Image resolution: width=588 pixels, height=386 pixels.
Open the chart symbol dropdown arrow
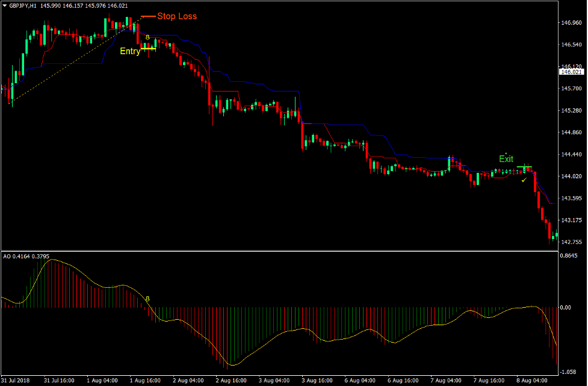click(5, 6)
